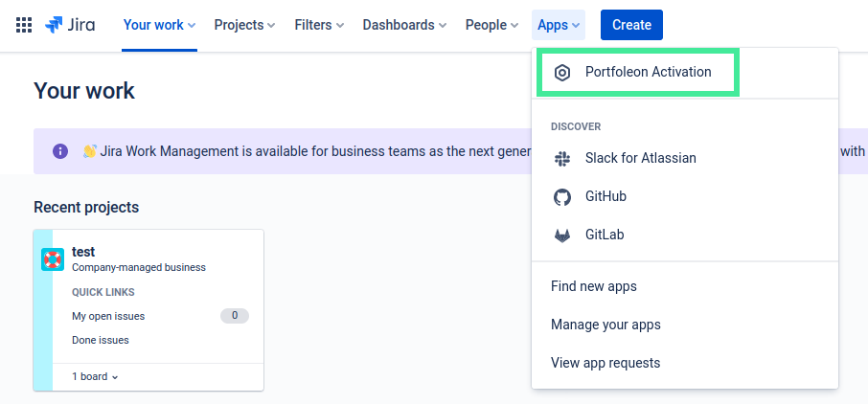Screen dimensions: 868x404
Task: Click the GitLab fox icon
Action: (562, 236)
